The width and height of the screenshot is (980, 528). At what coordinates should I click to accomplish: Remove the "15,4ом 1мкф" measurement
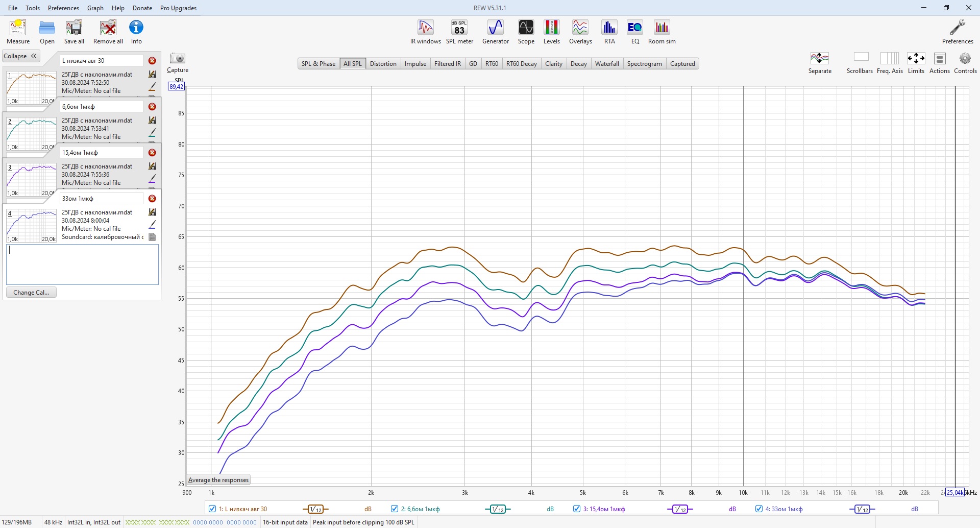click(x=152, y=153)
